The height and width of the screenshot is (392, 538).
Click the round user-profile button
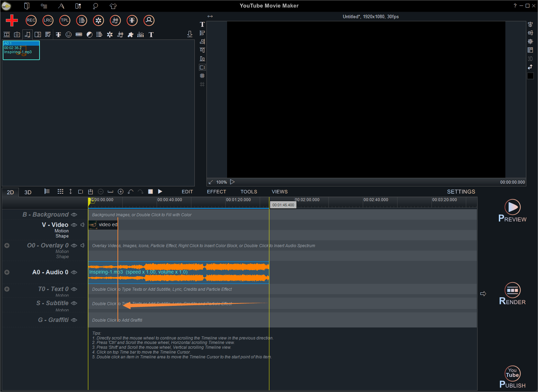pyautogui.click(x=149, y=20)
